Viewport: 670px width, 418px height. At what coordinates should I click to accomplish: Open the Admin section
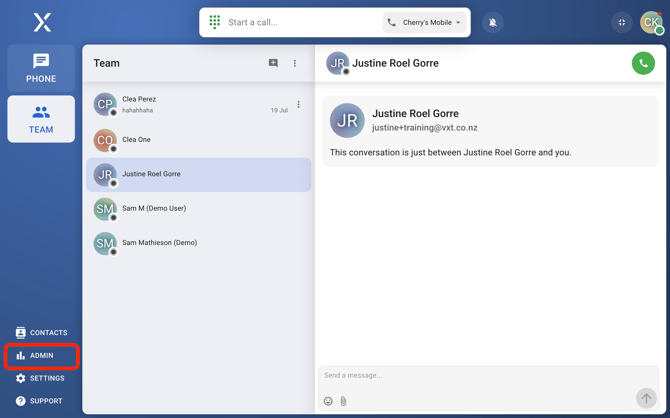[41, 355]
